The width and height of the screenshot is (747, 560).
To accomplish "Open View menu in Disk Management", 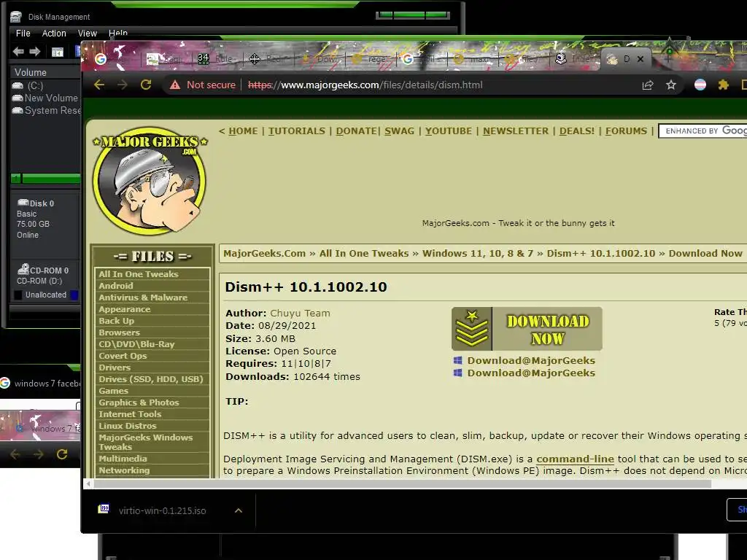I will click(88, 34).
